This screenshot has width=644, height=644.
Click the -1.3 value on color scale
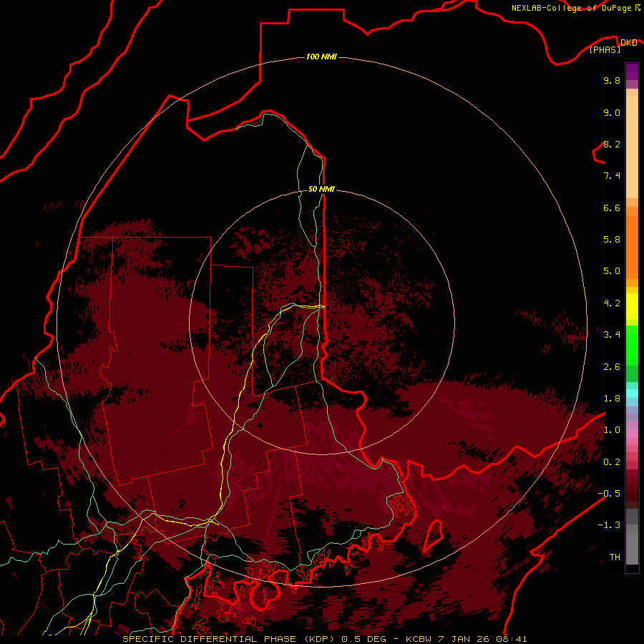(609, 525)
